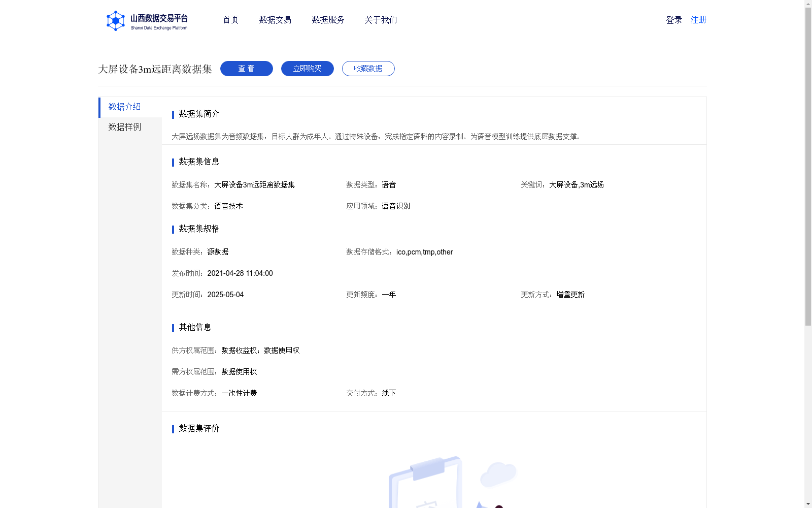The width and height of the screenshot is (812, 508).
Task: Click the keyword value 大屏设备,3m远场
Action: (x=577, y=185)
